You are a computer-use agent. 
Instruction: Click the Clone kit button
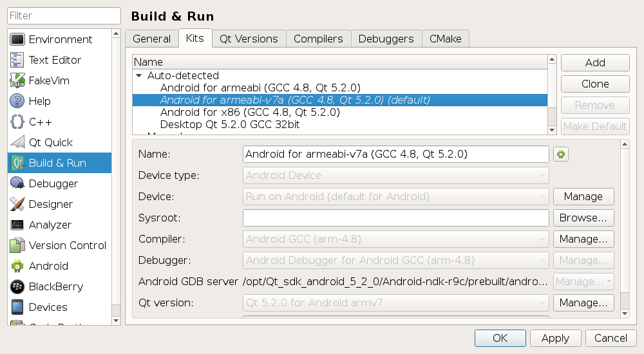coord(595,84)
